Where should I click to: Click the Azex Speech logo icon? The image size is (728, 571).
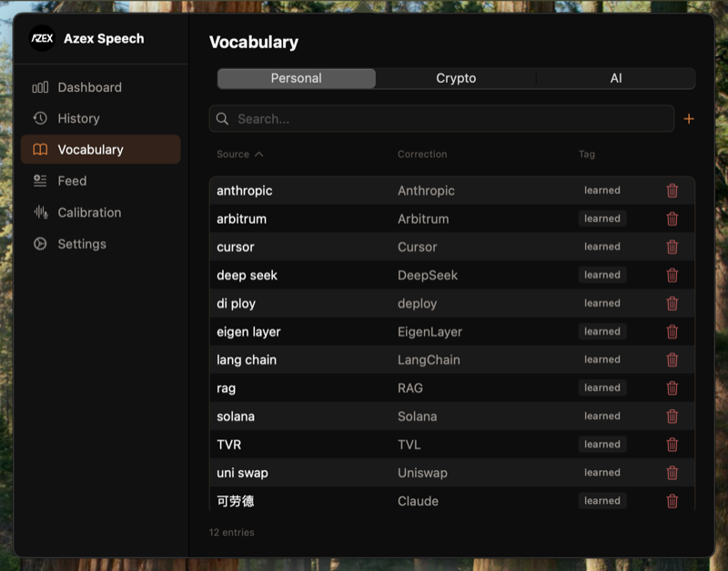tap(42, 38)
